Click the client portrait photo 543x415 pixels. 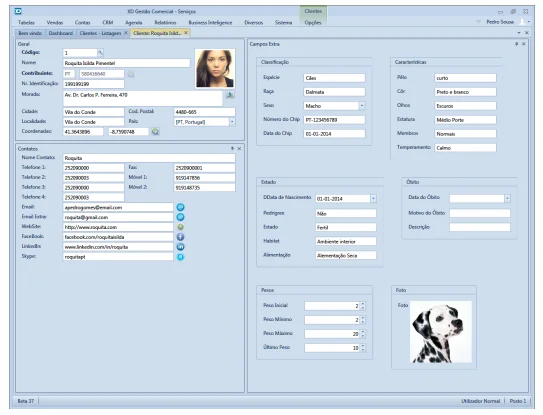215,68
